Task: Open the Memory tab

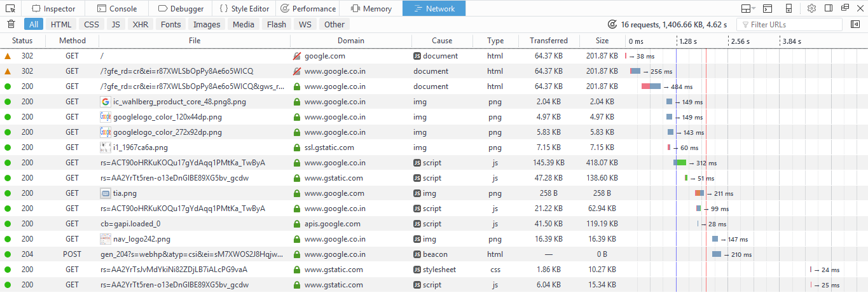Action: 371,8
